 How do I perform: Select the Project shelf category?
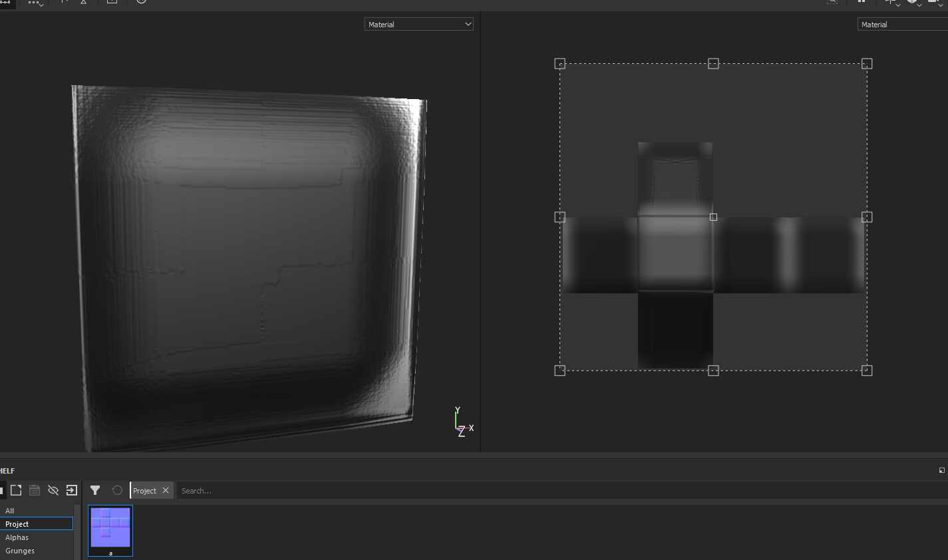coord(37,524)
